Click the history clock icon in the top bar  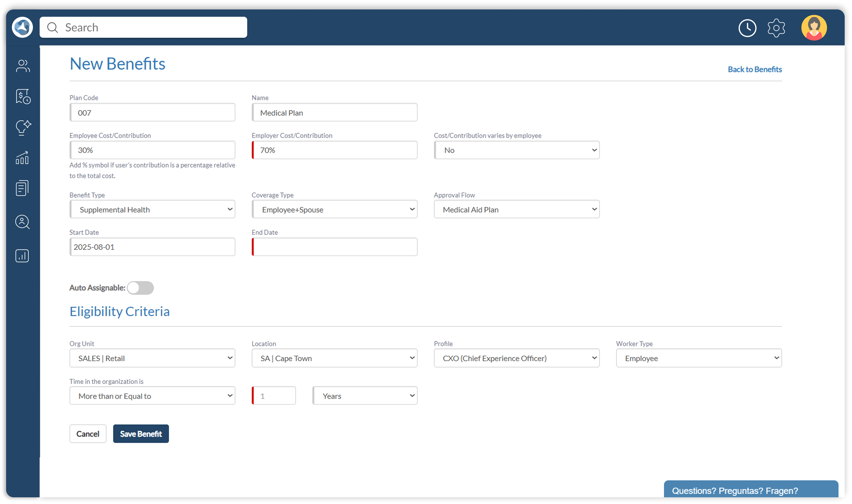[747, 28]
